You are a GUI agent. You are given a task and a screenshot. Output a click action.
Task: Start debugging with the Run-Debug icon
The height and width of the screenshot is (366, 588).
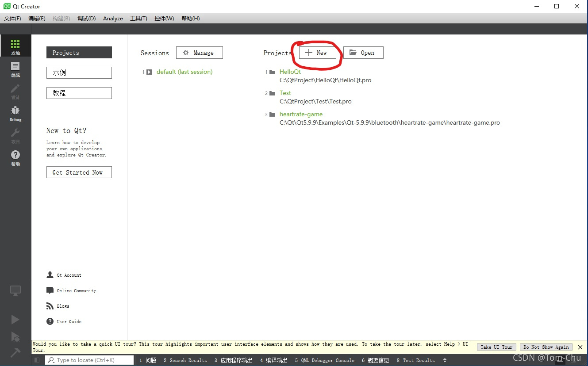[15, 336]
